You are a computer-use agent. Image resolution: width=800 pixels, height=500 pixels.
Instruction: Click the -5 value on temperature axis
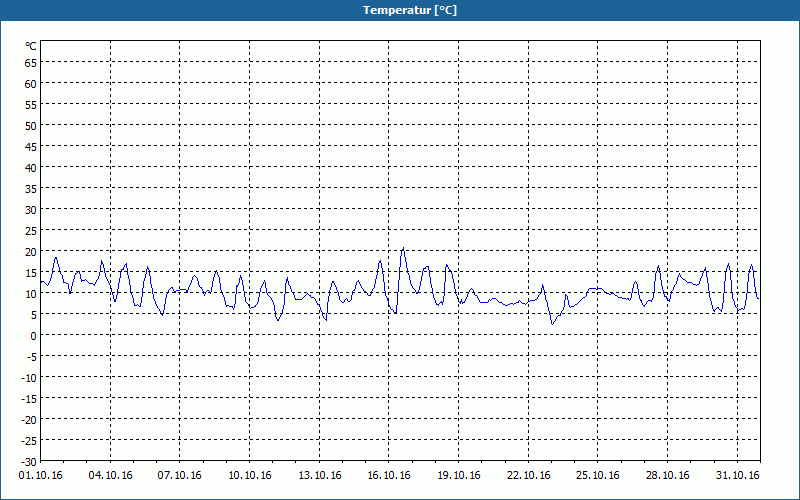32,357
